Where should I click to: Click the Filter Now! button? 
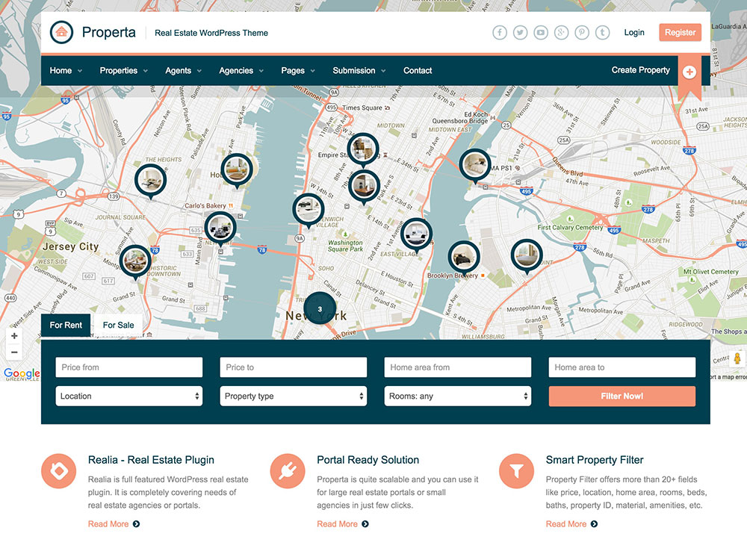pos(622,396)
